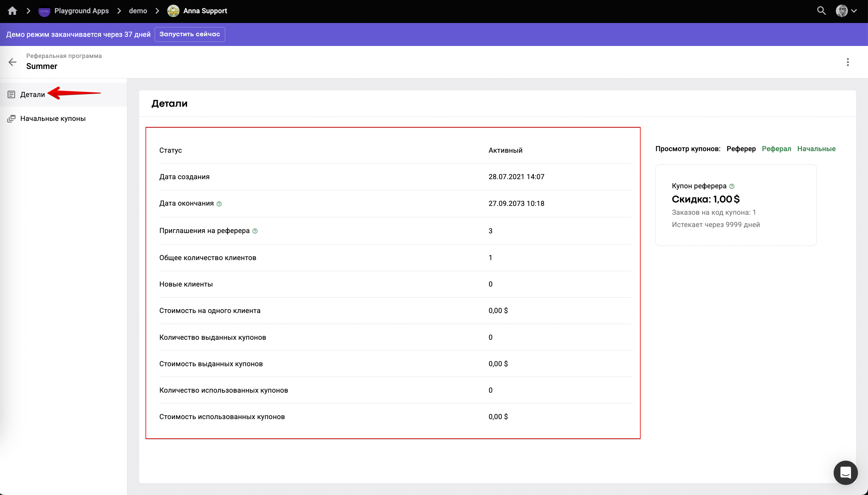Click the back arrow next to Summer
Screen dimensions: 868x495
12,62
